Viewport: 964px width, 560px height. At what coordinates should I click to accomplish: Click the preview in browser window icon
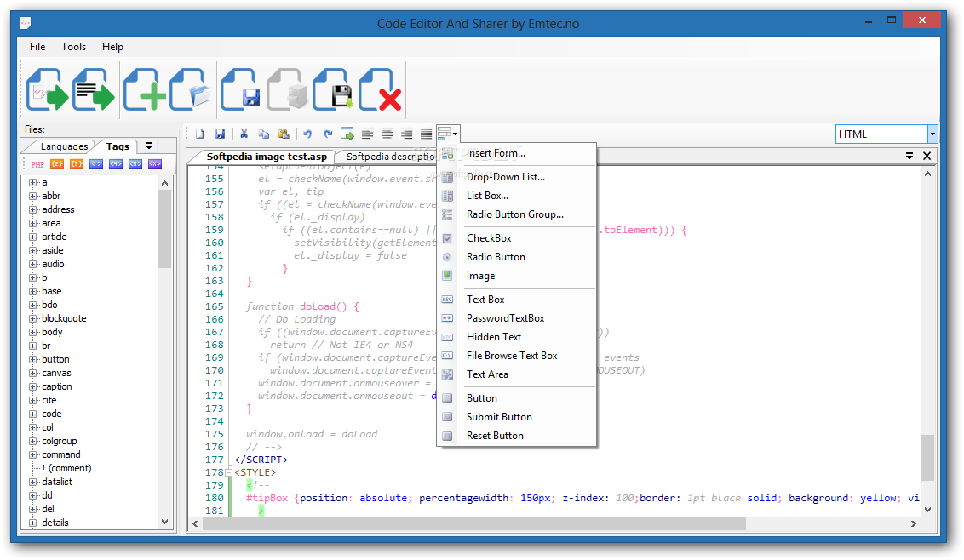[x=347, y=134]
